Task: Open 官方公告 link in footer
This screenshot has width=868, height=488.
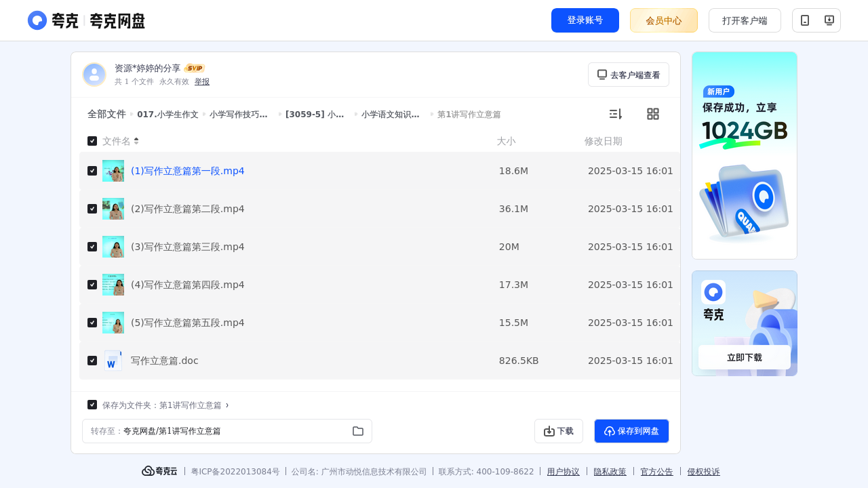Action: coord(657,472)
